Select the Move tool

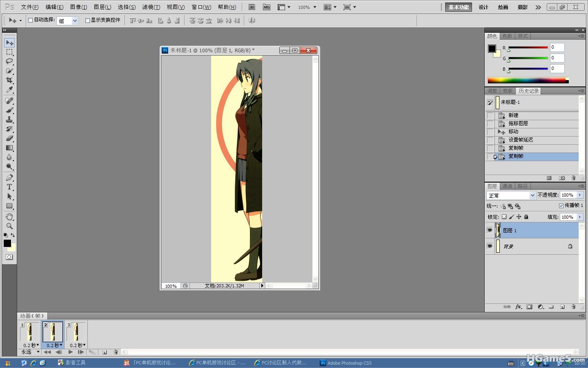pyautogui.click(x=9, y=43)
